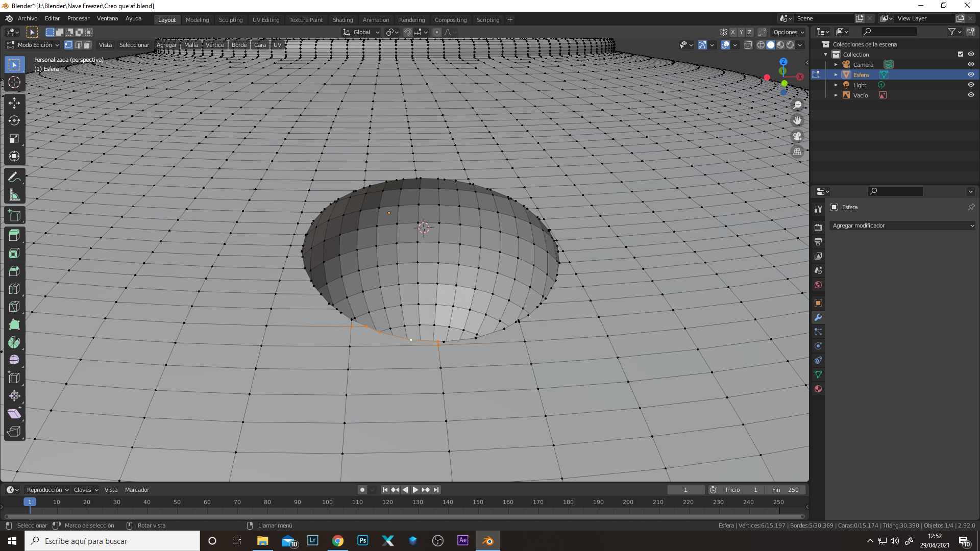Open the Material properties tab
The height and width of the screenshot is (551, 980).
(x=818, y=389)
